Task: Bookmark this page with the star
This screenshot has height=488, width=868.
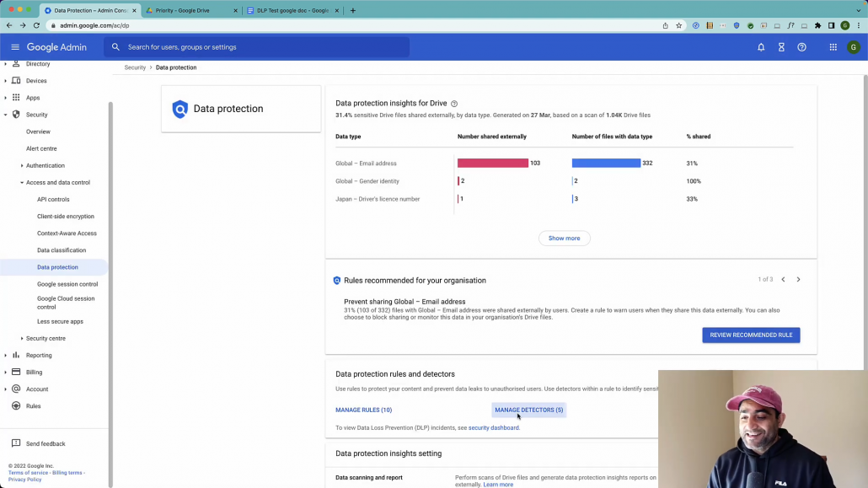Action: point(678,25)
